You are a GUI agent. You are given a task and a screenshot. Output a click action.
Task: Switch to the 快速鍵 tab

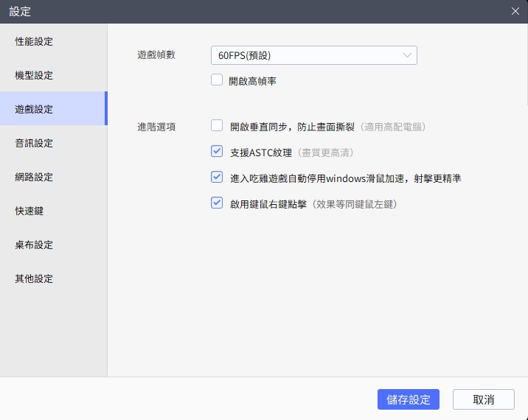coord(29,211)
